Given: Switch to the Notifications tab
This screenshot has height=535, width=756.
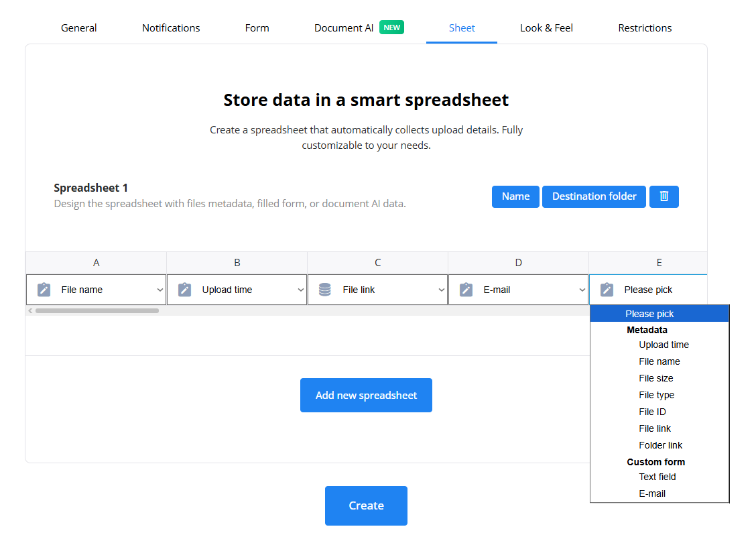Looking at the screenshot, I should tap(171, 28).
